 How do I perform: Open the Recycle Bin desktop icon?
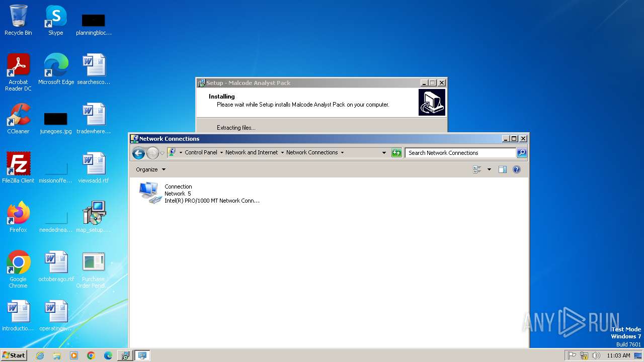(18, 20)
